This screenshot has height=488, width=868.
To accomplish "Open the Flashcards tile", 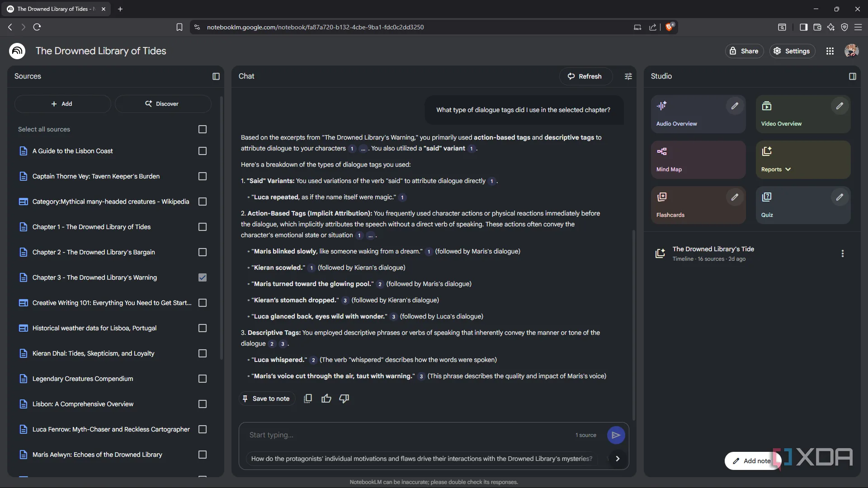I will point(687,206).
